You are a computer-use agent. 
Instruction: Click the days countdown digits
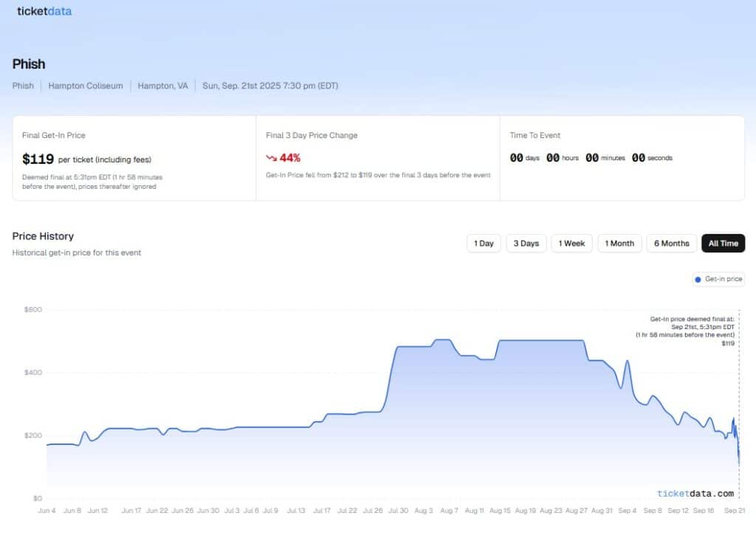(517, 158)
